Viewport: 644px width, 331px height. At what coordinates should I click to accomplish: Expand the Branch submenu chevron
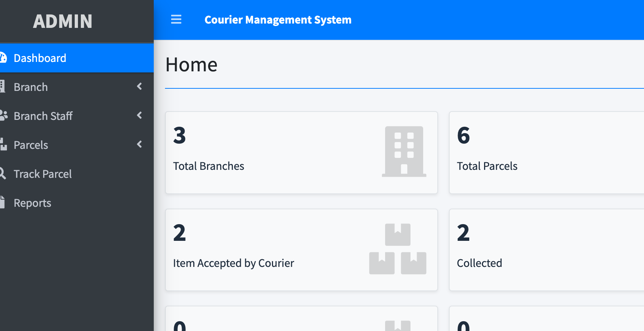pyautogui.click(x=139, y=86)
